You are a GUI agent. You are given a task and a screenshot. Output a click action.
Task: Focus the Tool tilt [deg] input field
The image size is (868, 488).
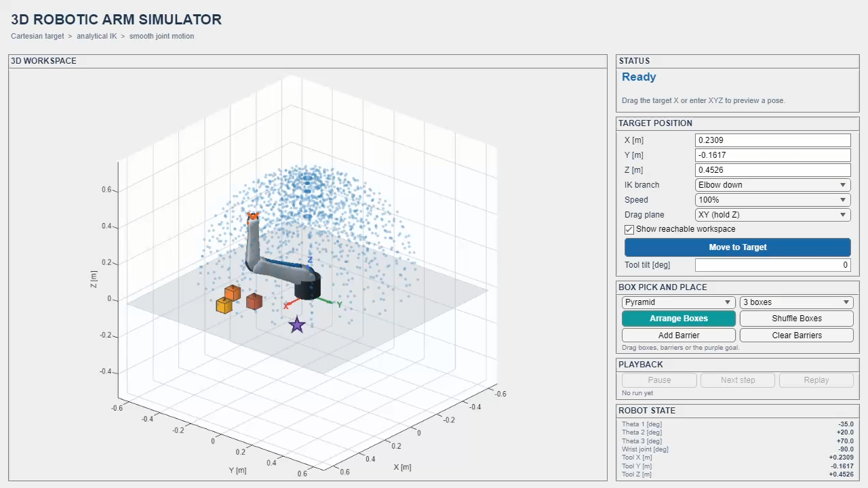pos(773,265)
